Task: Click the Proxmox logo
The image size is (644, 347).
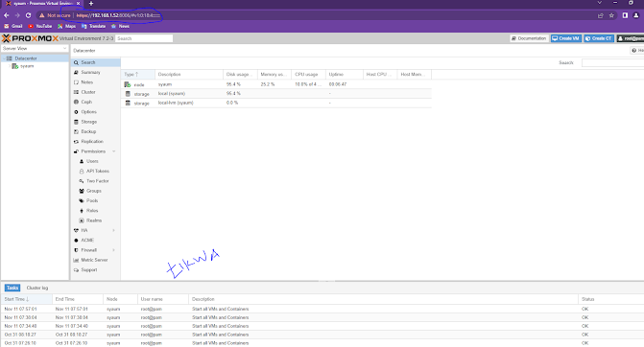Action: tap(30, 38)
